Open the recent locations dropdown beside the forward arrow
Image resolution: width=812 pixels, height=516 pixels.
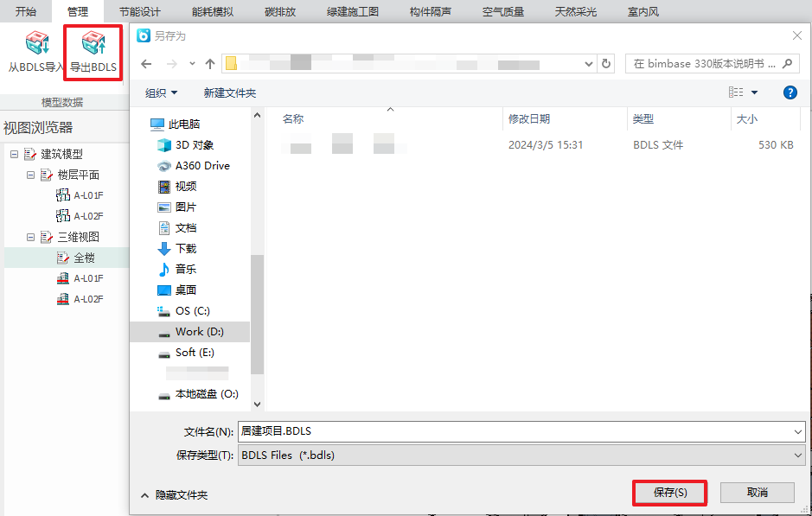[192, 64]
